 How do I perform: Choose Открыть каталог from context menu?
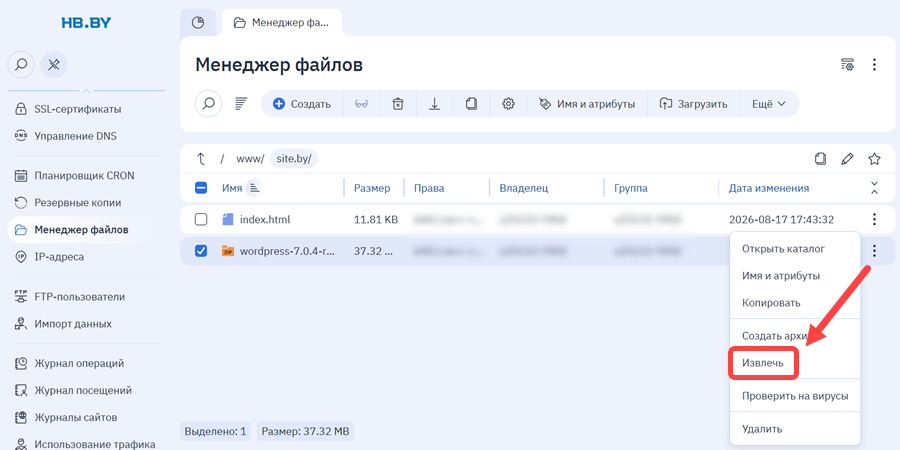click(795, 249)
